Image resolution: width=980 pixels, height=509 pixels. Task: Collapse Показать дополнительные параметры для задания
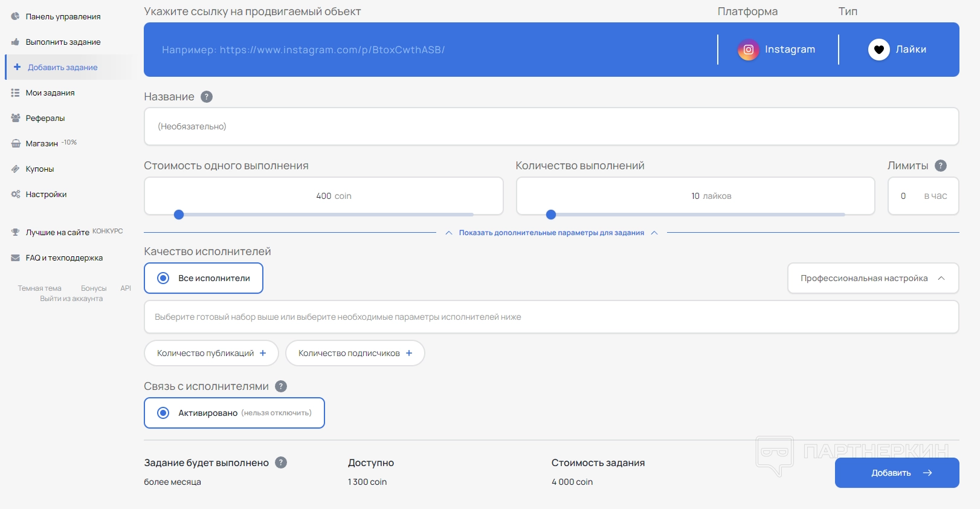pos(551,233)
